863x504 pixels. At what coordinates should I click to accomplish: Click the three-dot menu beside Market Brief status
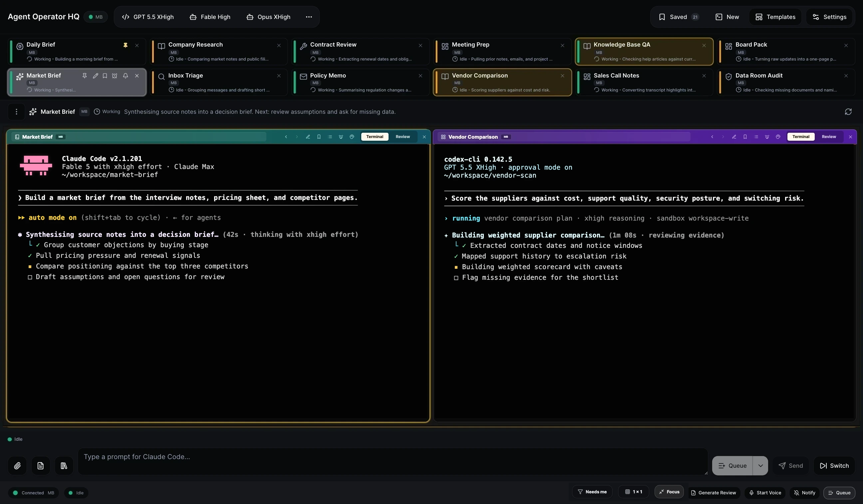[16, 112]
